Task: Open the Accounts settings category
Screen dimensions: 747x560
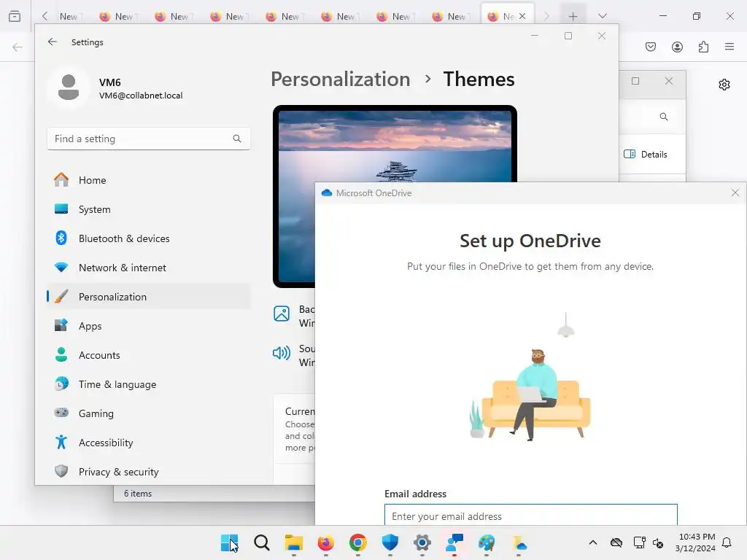Action: click(148, 355)
